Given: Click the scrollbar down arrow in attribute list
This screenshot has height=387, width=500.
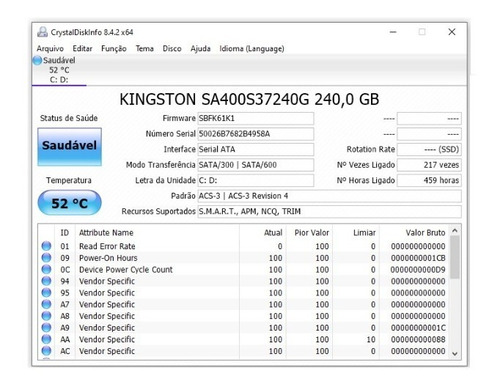Looking at the screenshot, I should (455, 354).
